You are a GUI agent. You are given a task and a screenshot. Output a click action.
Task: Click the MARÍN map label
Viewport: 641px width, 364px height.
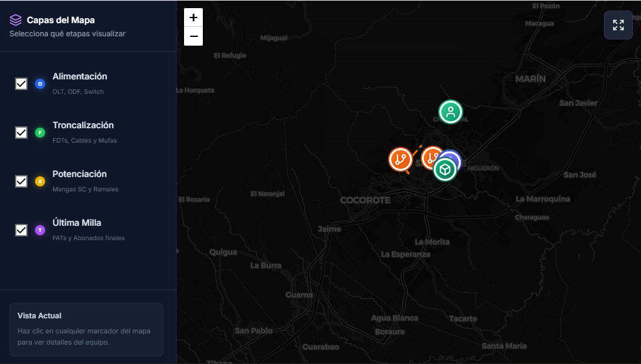point(530,79)
